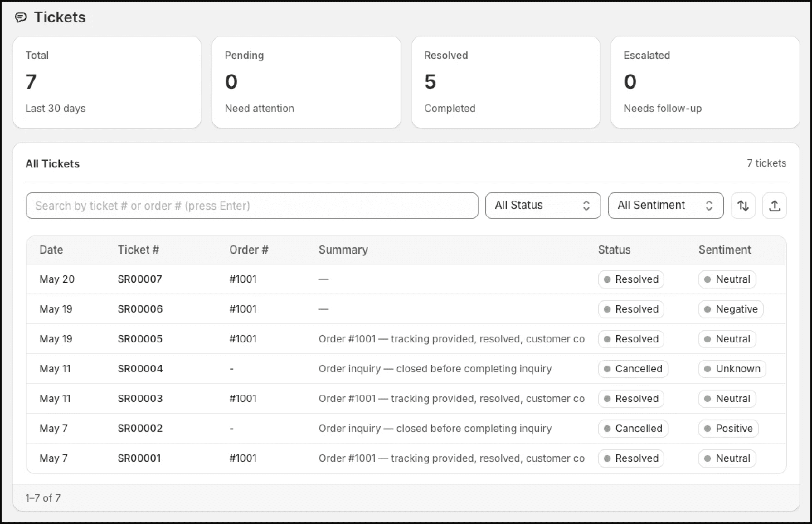
Task: Click the summary text for SR00005
Action: 452,339
